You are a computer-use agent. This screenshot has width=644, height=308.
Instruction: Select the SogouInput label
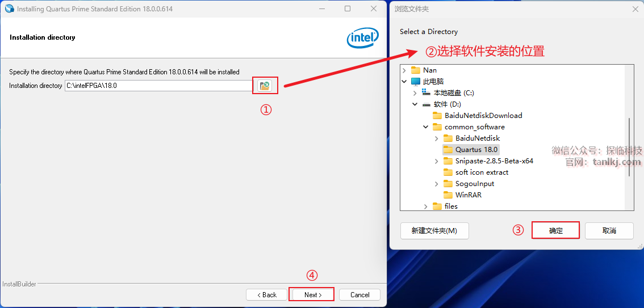[475, 184]
